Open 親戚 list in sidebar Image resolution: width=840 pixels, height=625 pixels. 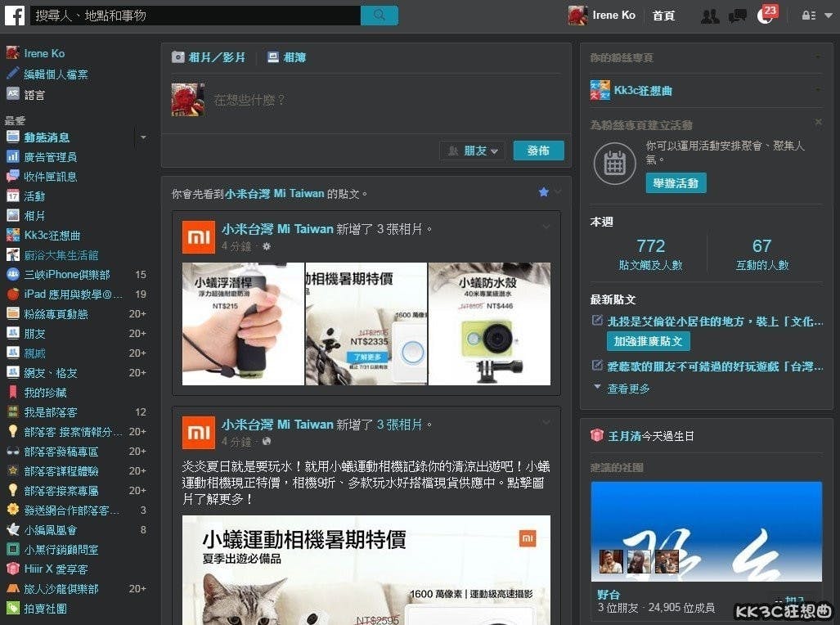35,353
